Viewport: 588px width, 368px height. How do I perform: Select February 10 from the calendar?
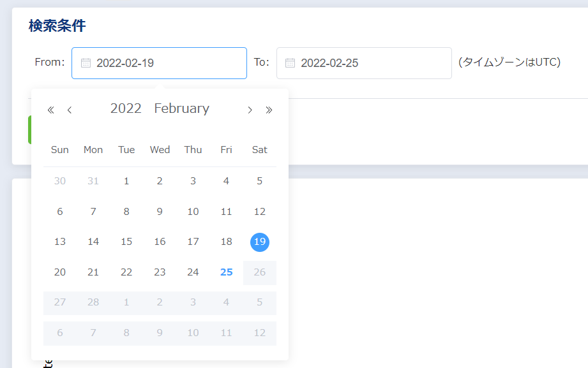pyautogui.click(x=193, y=212)
